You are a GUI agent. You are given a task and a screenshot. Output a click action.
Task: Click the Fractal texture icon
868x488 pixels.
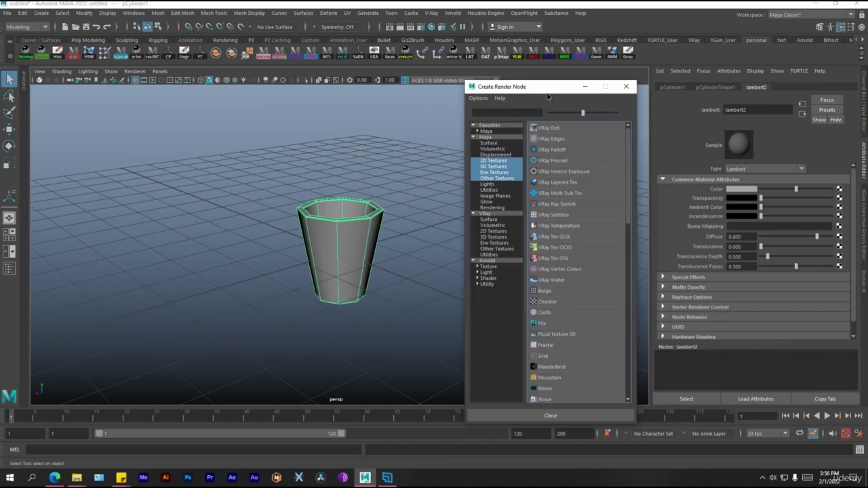(x=534, y=345)
